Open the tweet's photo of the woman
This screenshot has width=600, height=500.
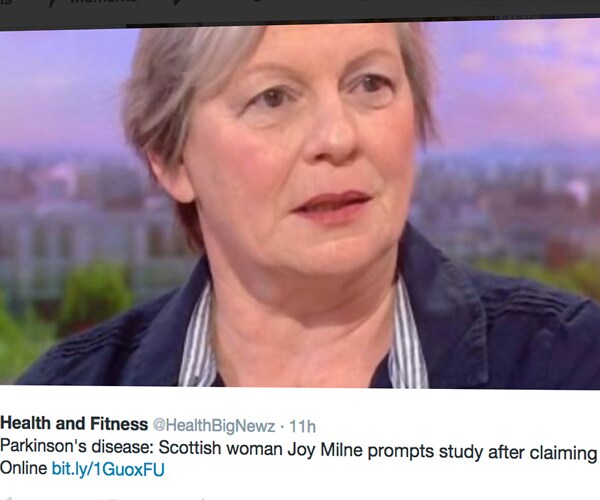point(300,205)
